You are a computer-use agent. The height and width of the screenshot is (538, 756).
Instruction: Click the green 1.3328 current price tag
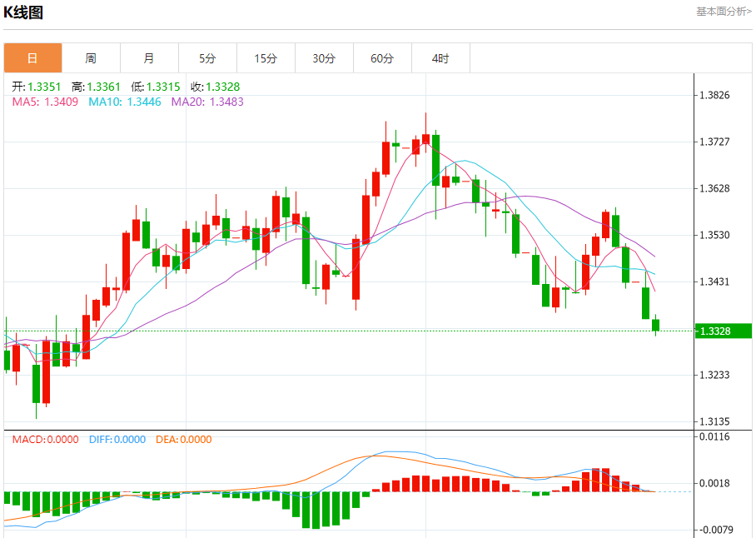724,331
